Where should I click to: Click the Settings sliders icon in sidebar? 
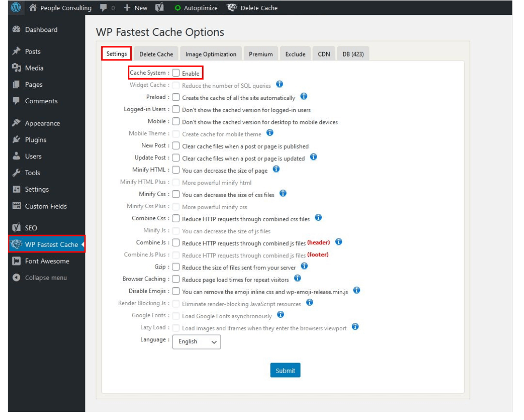pyautogui.click(x=16, y=189)
